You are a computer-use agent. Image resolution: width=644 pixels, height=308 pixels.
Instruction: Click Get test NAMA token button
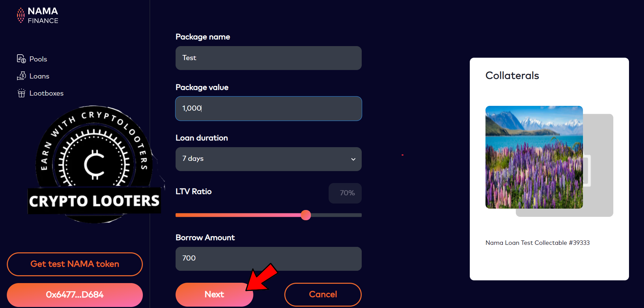pyautogui.click(x=75, y=264)
